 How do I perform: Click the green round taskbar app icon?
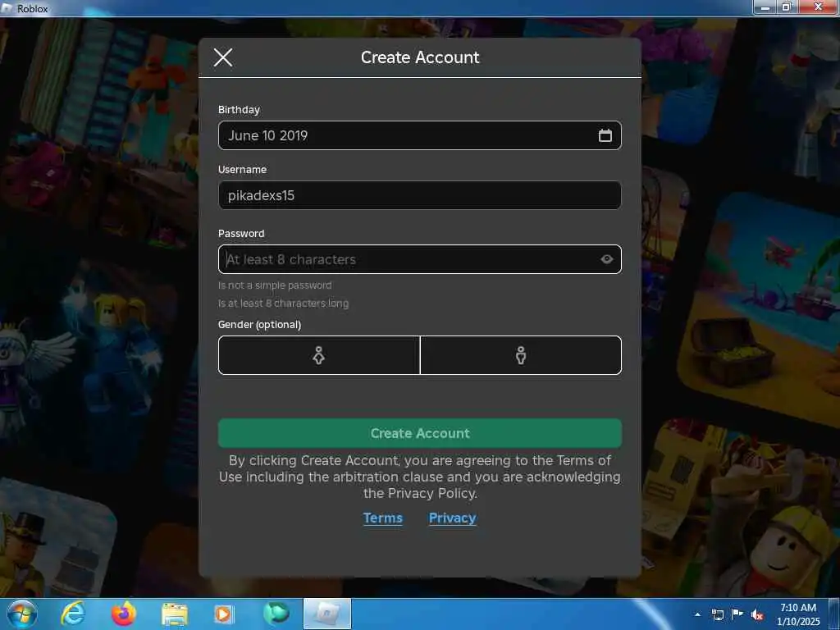tap(276, 614)
